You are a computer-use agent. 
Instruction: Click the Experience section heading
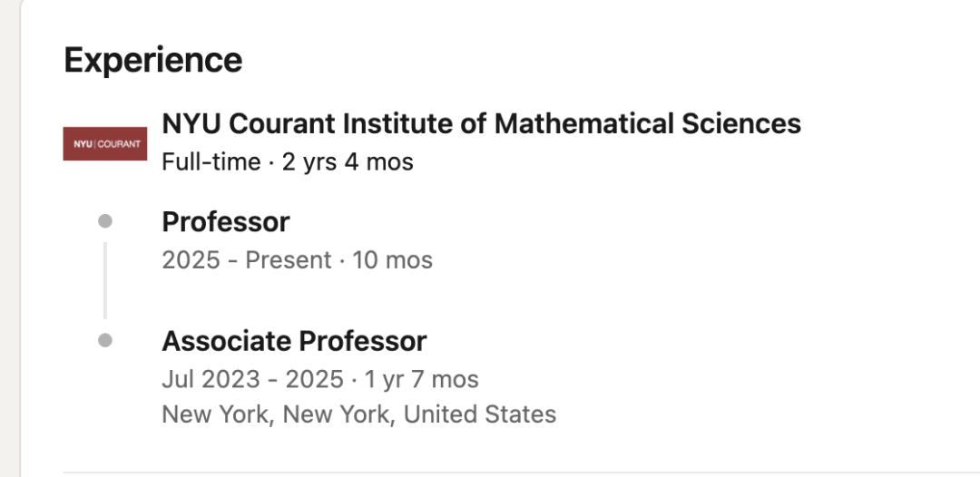[x=152, y=60]
